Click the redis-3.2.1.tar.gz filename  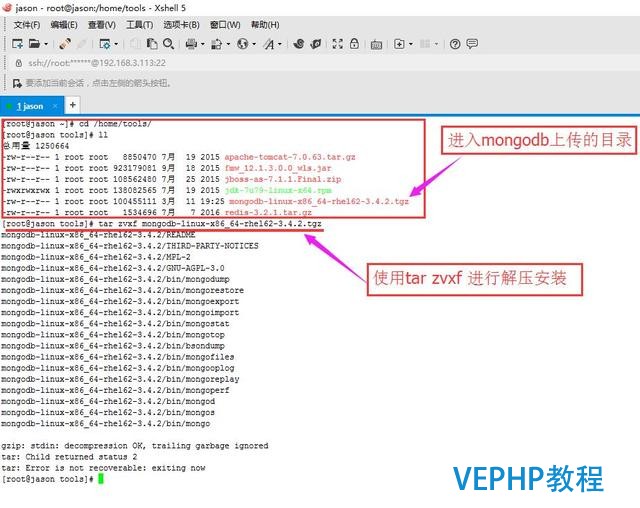pyautogui.click(x=268, y=212)
